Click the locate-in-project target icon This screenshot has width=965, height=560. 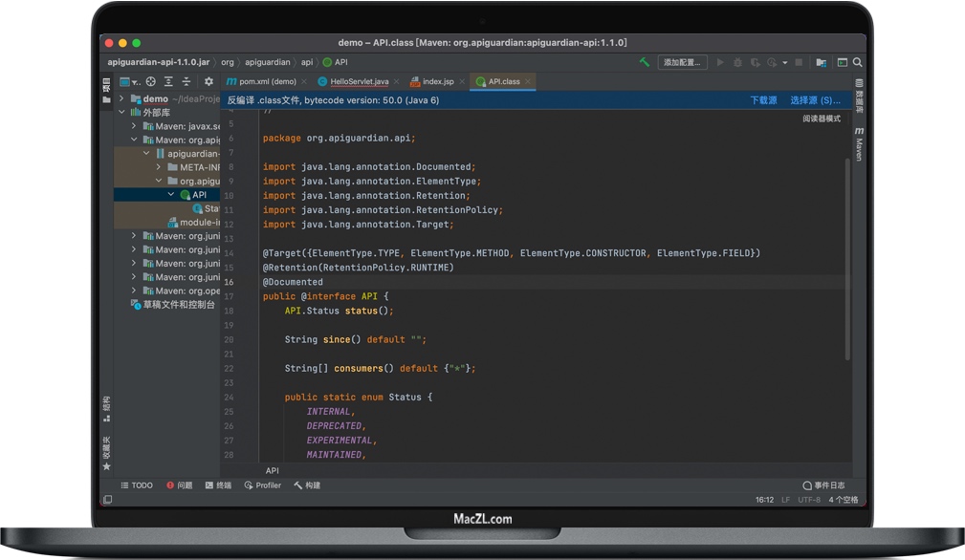tap(150, 82)
